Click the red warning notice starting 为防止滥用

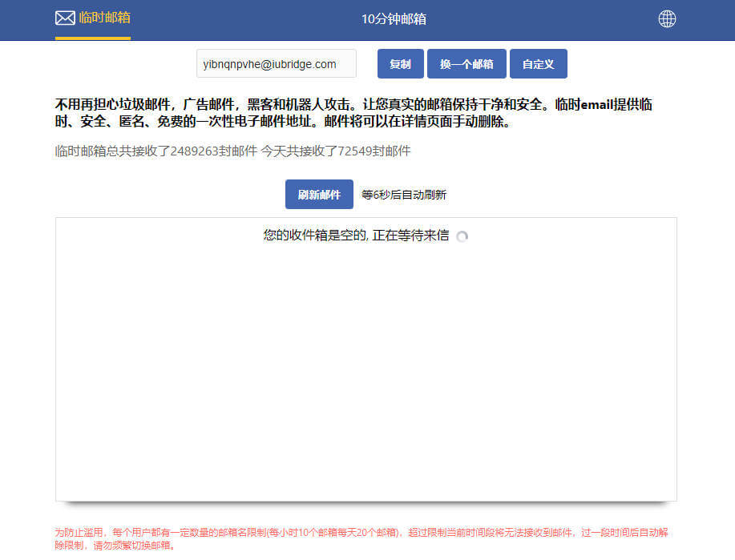coord(361,539)
